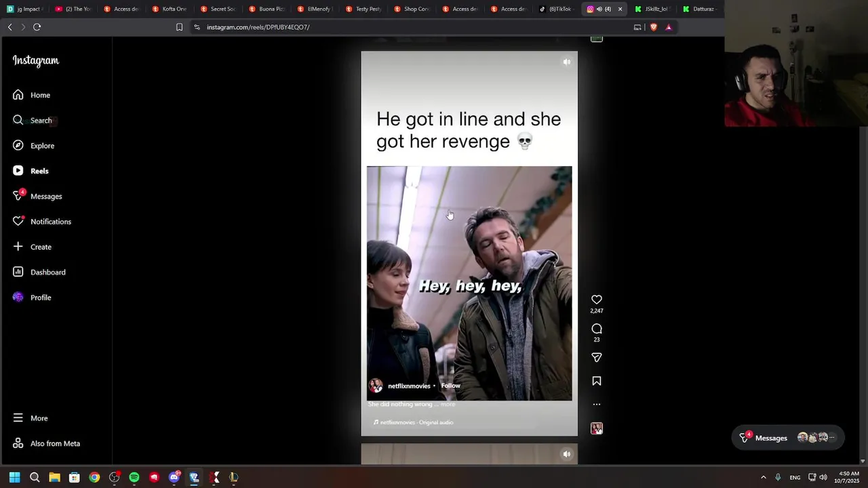This screenshot has width=868, height=488.
Task: Show hidden system tray icons
Action: (763, 477)
